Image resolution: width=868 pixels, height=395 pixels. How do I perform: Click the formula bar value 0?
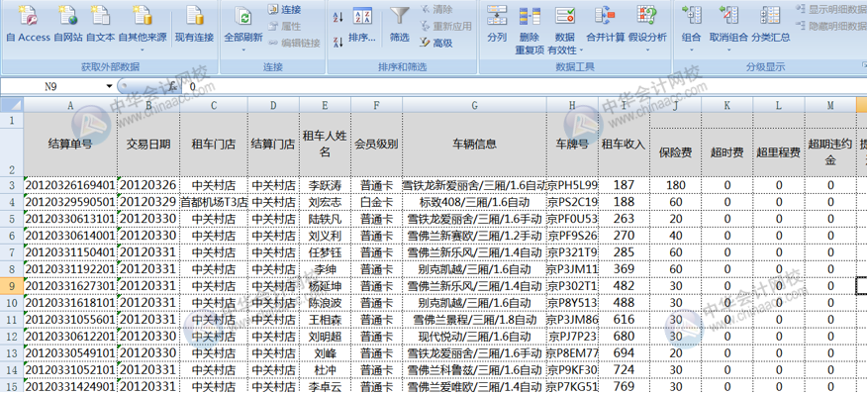point(192,87)
